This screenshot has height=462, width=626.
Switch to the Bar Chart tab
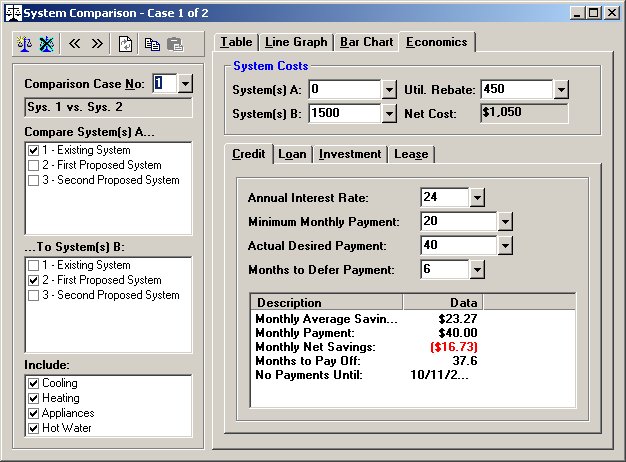click(366, 42)
